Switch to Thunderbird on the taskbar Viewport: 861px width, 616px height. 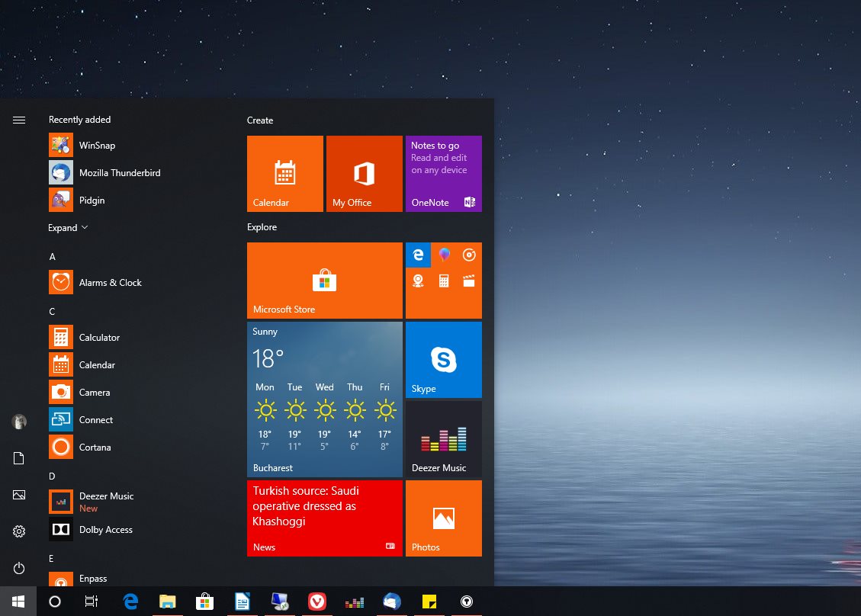[391, 602]
